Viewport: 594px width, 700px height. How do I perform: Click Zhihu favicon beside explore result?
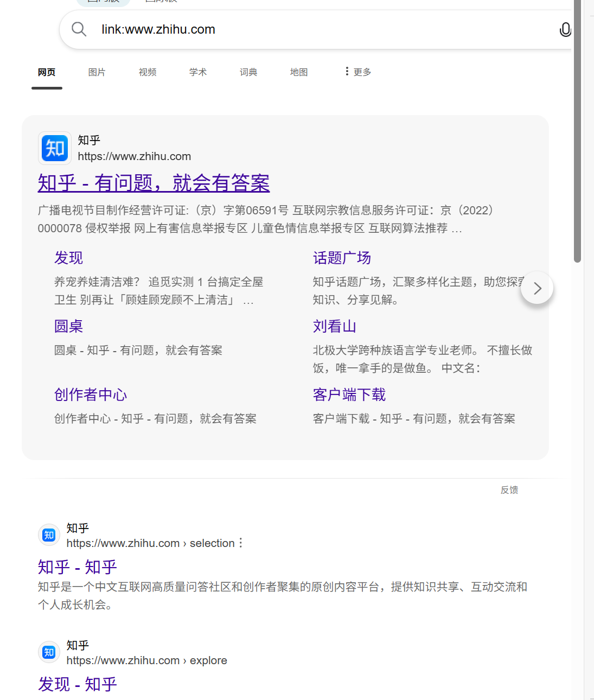[x=49, y=652]
